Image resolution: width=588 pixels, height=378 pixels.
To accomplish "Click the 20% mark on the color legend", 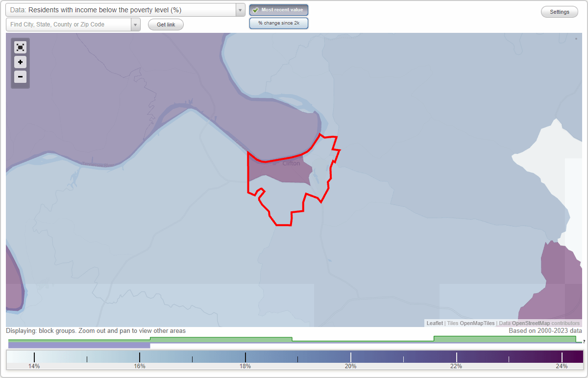I will 351,357.
